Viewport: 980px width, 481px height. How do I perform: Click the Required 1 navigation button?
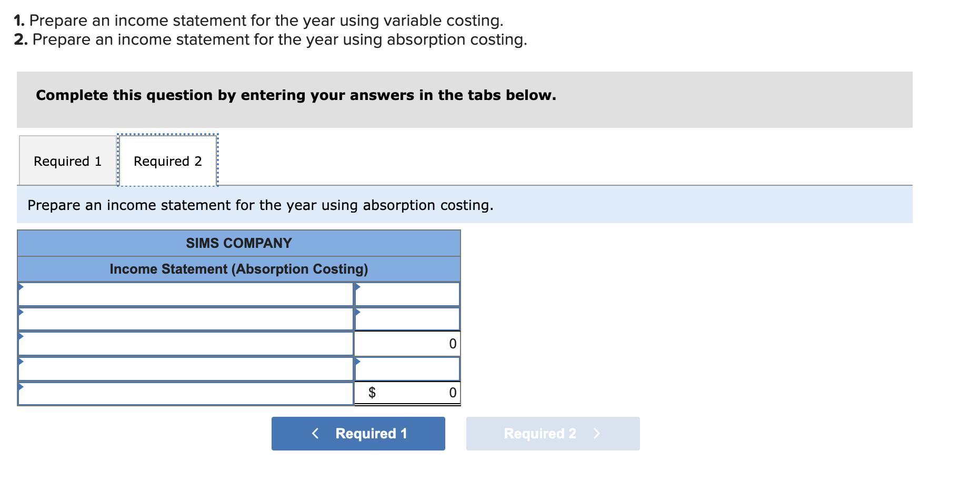point(358,433)
